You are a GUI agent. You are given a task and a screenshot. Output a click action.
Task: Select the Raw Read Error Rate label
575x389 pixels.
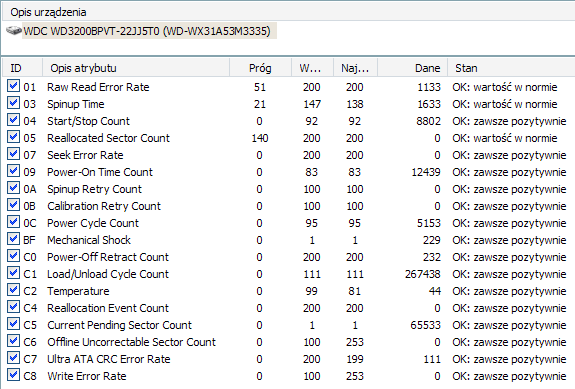[x=98, y=87]
